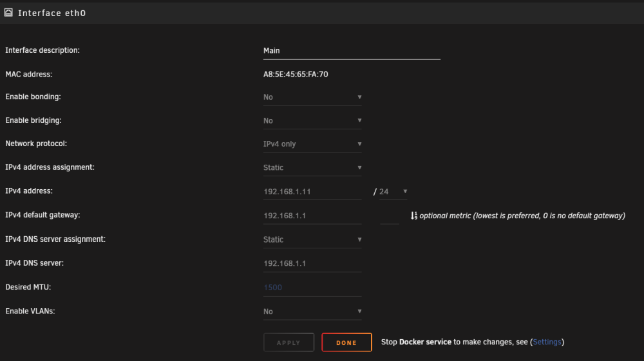644x361 pixels.
Task: Click the Apply button
Action: [289, 342]
